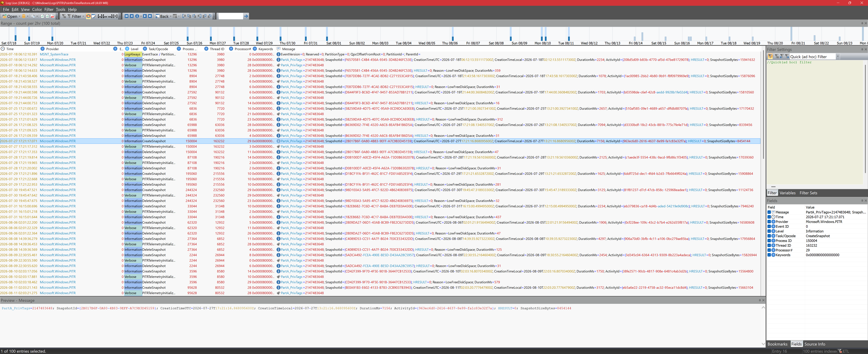The image size is (868, 354).
Task: Click the reload file icon
Action: point(42,16)
